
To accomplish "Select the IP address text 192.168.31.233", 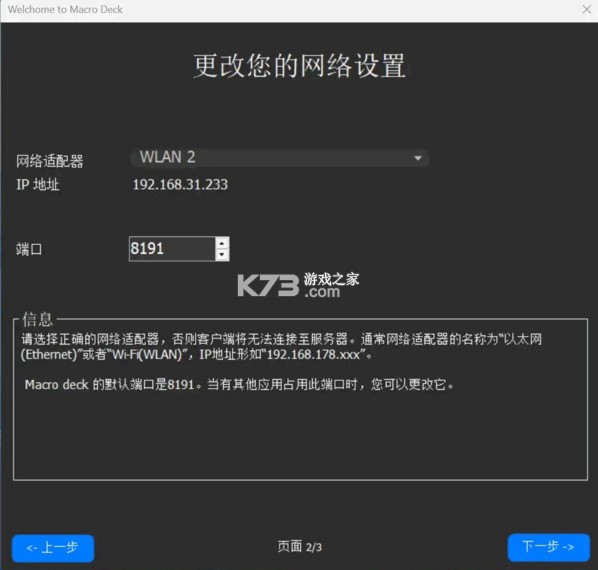I will [180, 185].
